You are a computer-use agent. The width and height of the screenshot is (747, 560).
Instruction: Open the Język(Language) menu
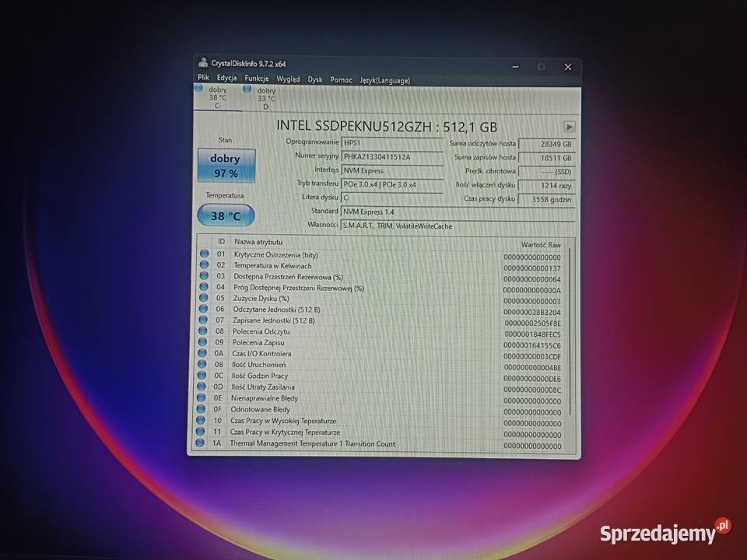point(384,79)
